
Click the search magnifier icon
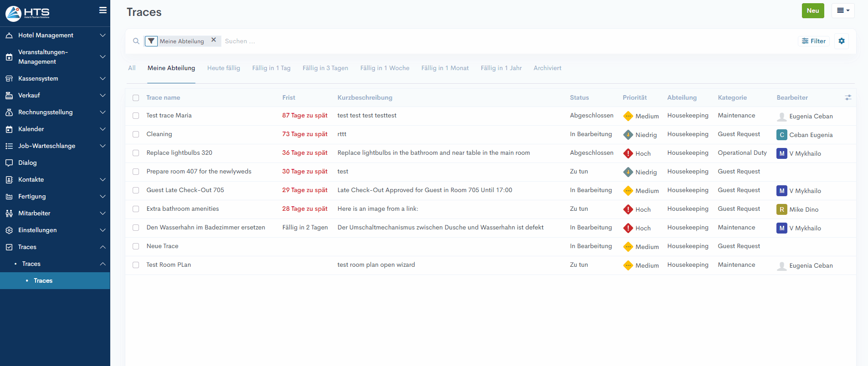click(x=136, y=41)
